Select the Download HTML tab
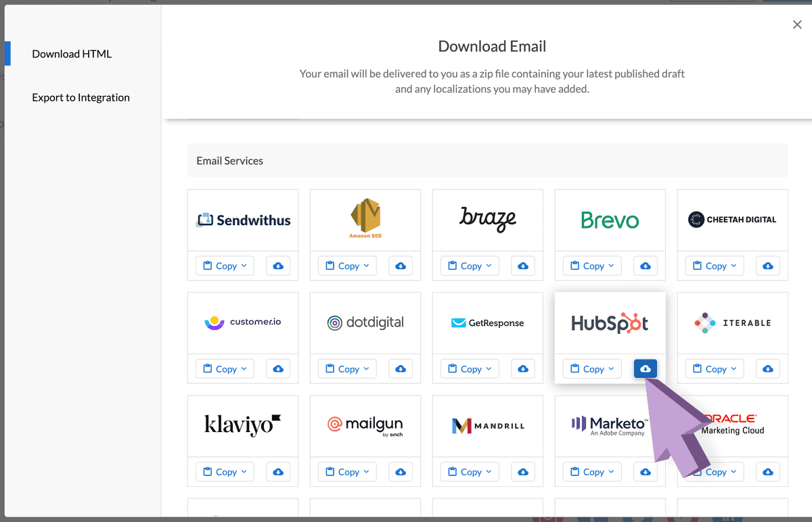 pos(72,54)
